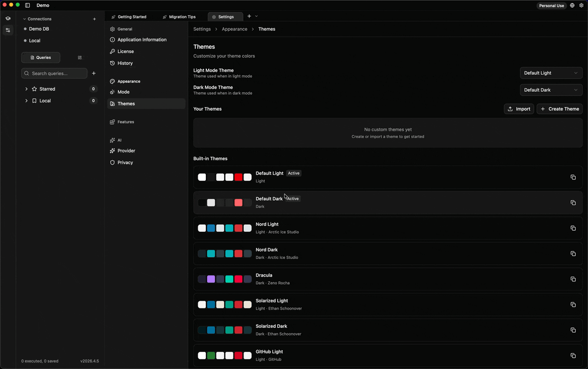The width and height of the screenshot is (588, 369).
Task: Click the AI settings icon
Action: click(x=112, y=140)
